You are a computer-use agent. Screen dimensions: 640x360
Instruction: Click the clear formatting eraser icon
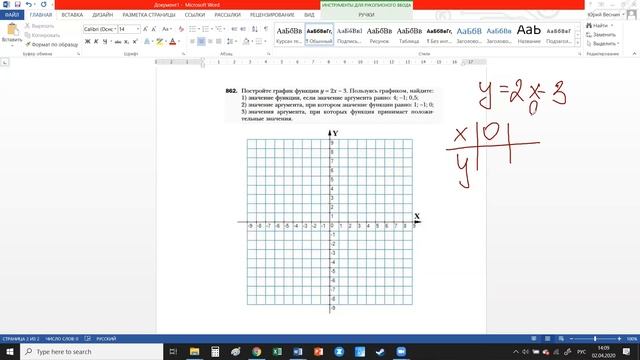pyautogui.click(x=181, y=29)
